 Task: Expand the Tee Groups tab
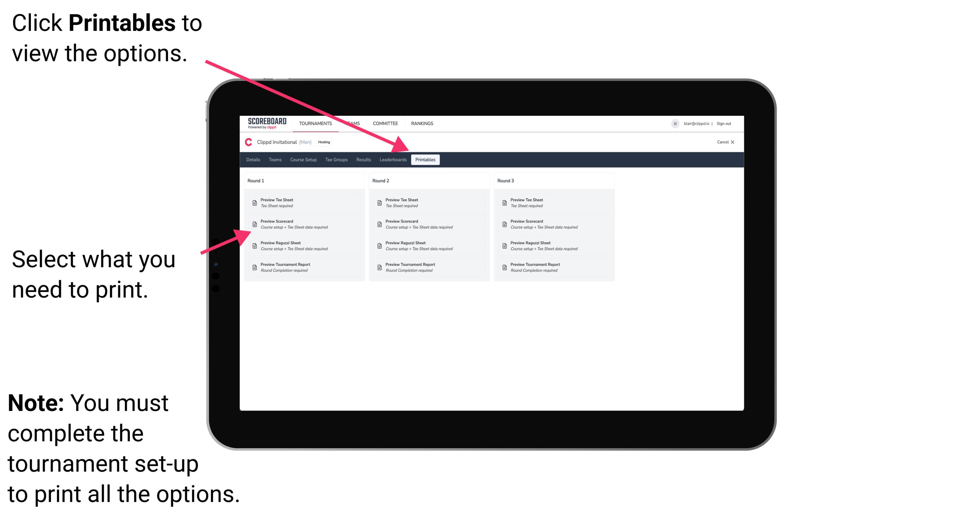[336, 160]
